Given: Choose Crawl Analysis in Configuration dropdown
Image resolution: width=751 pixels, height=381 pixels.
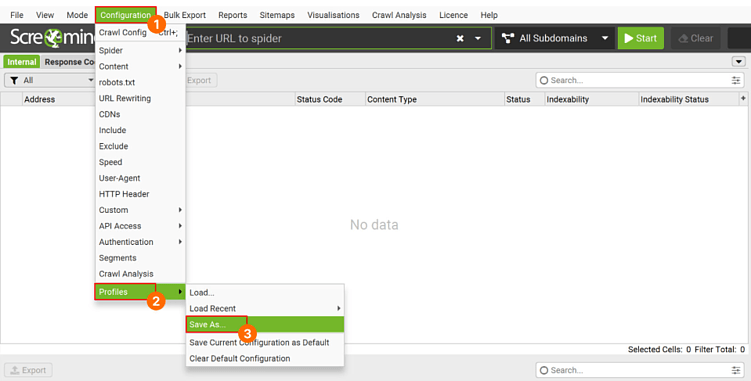Looking at the screenshot, I should 140,274.
